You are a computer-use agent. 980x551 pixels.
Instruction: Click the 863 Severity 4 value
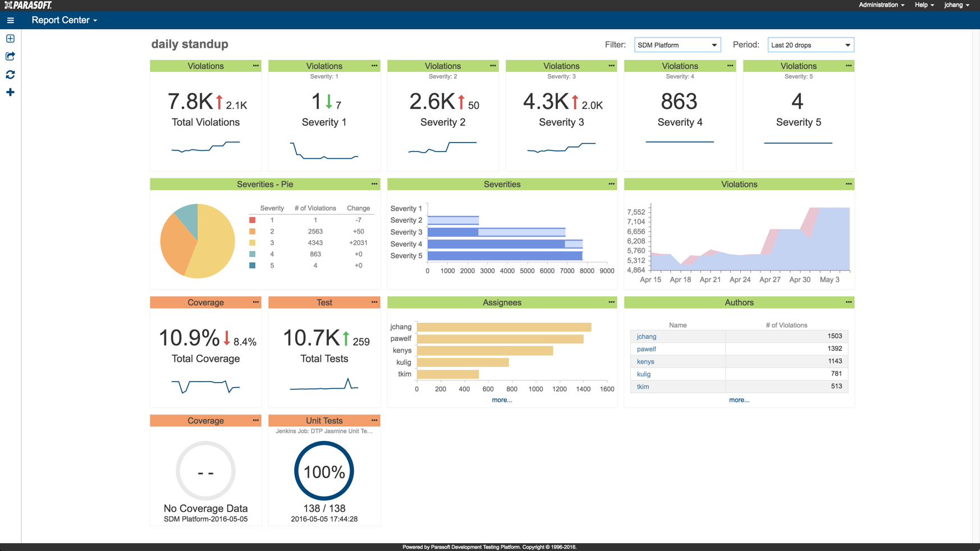[679, 102]
